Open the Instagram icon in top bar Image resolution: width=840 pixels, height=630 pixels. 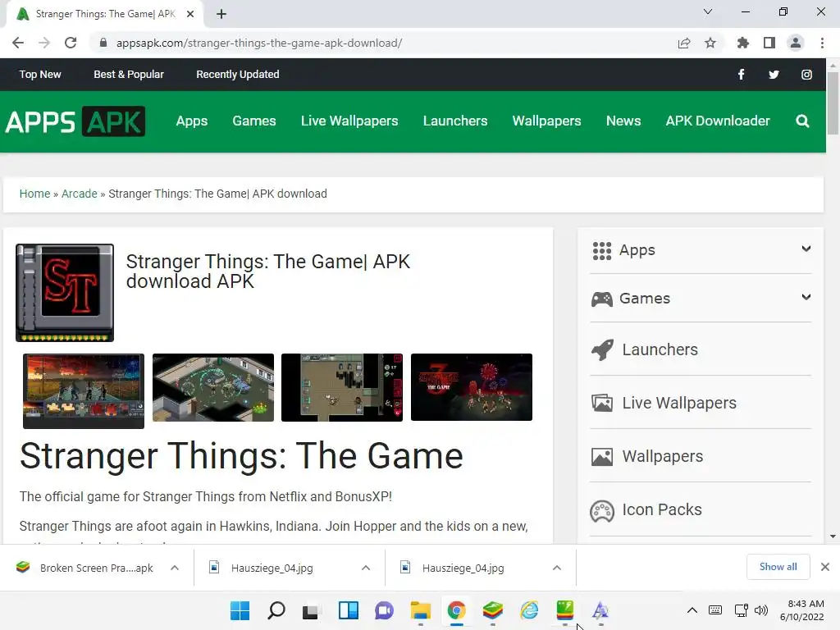pos(806,75)
